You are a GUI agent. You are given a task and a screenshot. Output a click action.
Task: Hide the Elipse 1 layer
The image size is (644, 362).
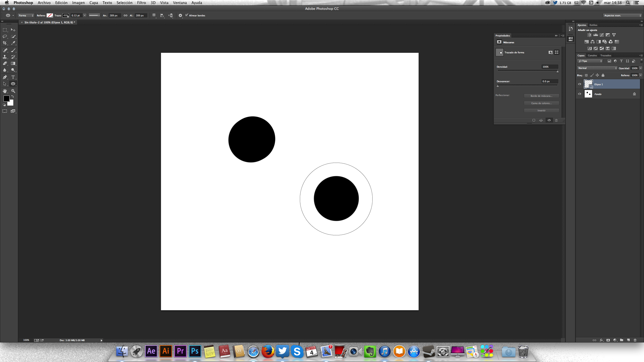pyautogui.click(x=580, y=84)
